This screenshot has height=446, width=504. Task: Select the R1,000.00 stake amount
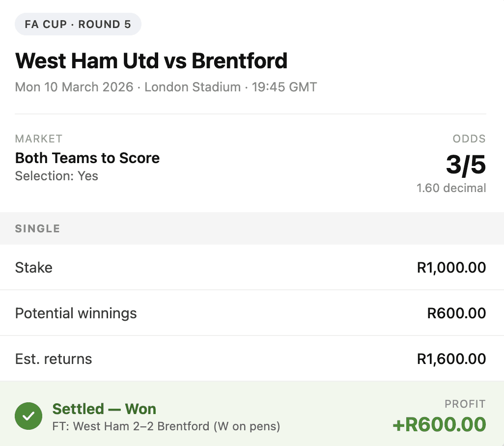click(451, 267)
